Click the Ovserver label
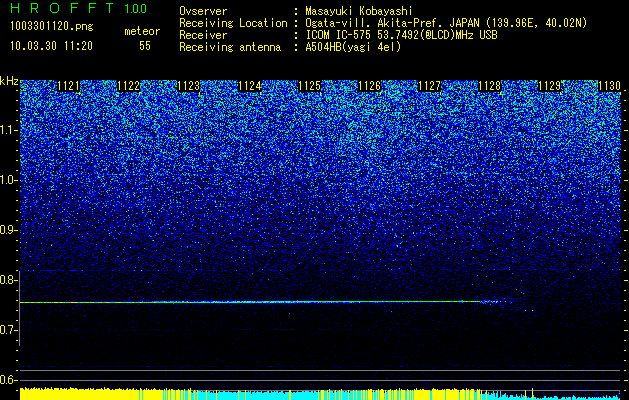The image size is (629, 400). point(203,11)
